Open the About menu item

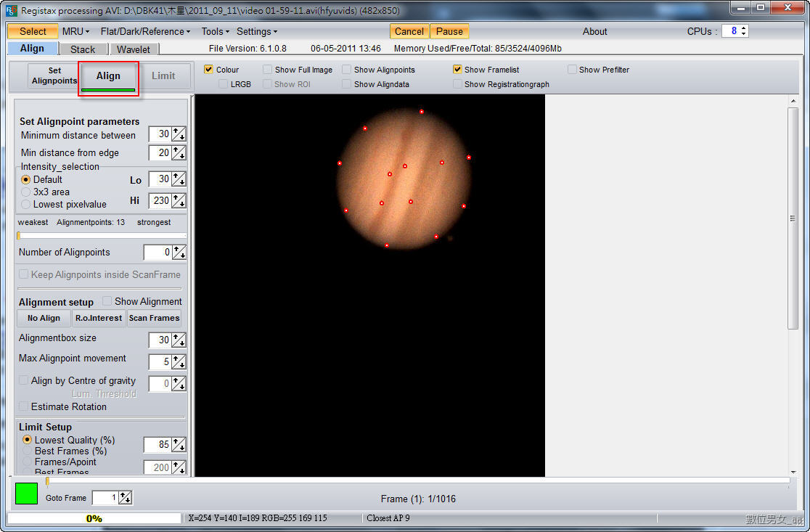point(594,31)
